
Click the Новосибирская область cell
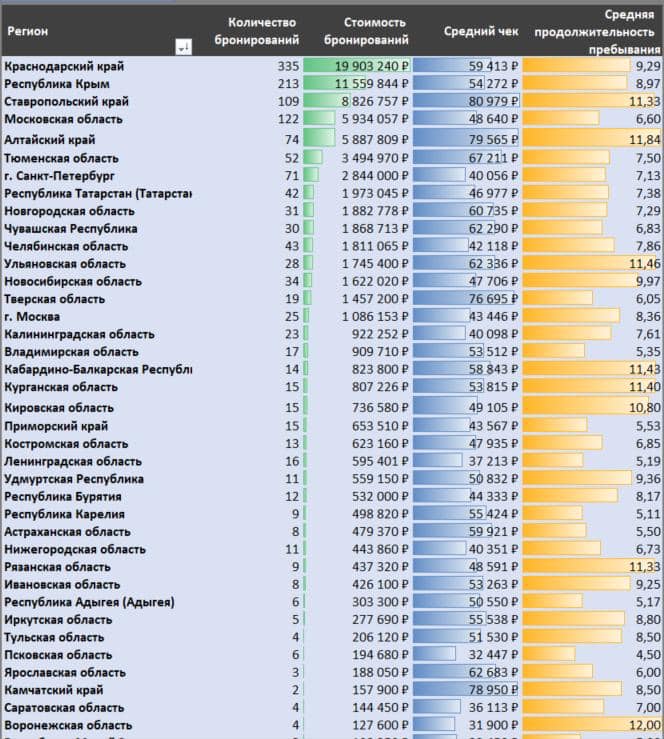point(73,281)
